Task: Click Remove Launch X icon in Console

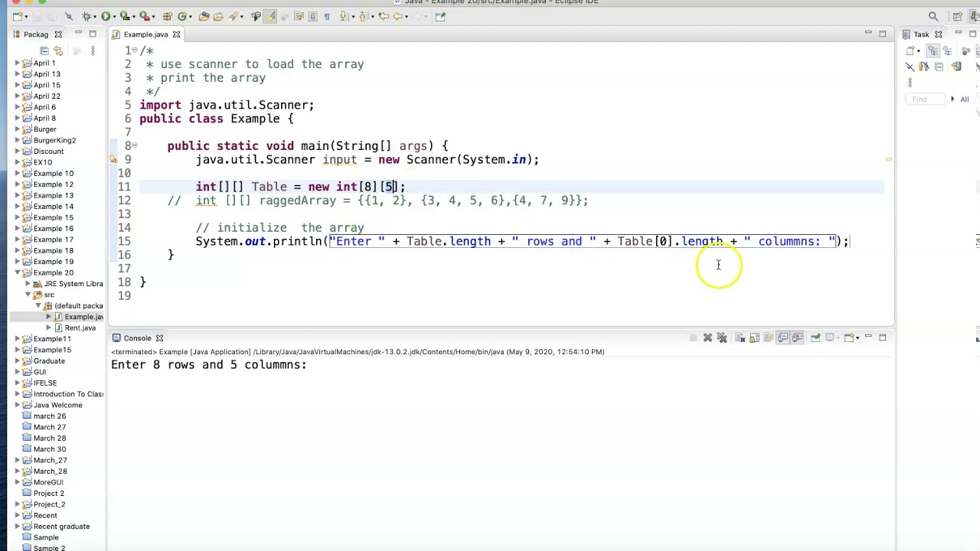Action: click(707, 337)
